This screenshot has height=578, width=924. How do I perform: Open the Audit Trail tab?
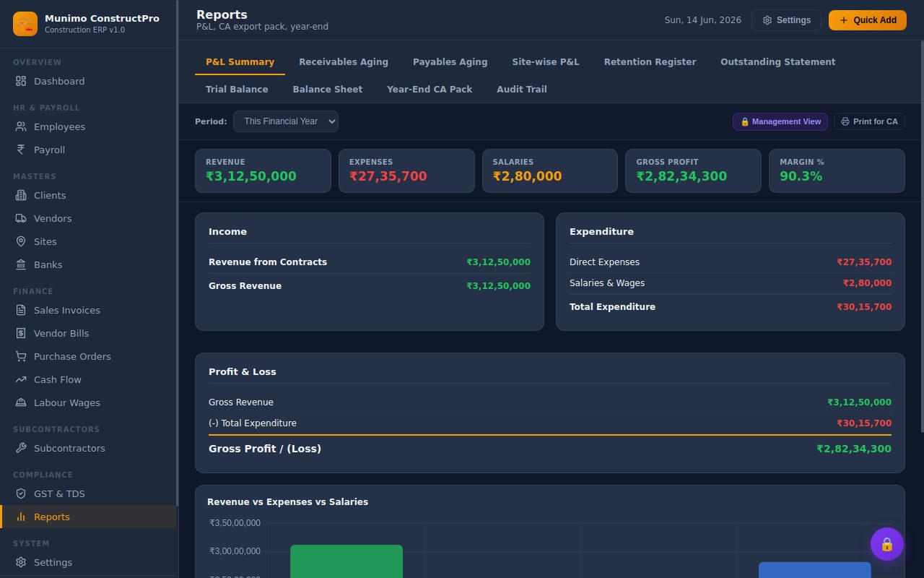tap(522, 90)
